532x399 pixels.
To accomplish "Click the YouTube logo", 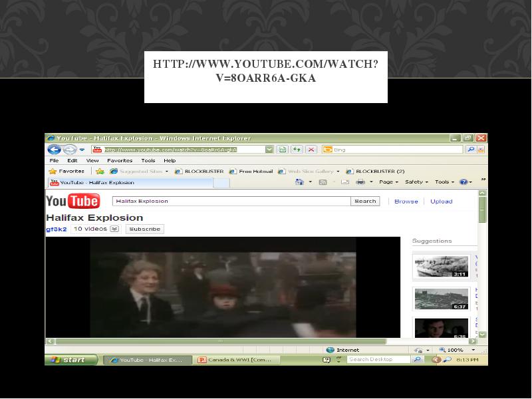I will pyautogui.click(x=73, y=201).
